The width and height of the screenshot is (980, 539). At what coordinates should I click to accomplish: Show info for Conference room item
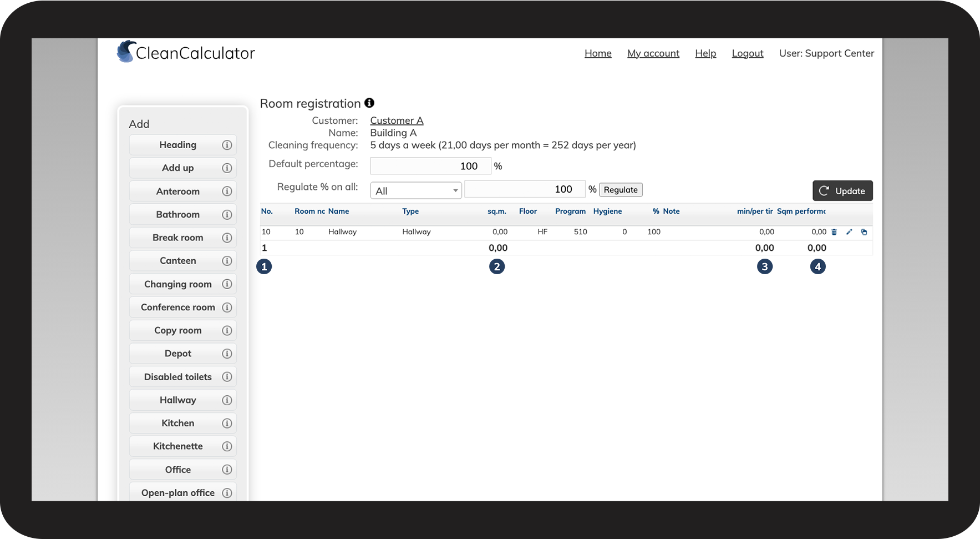tap(227, 307)
